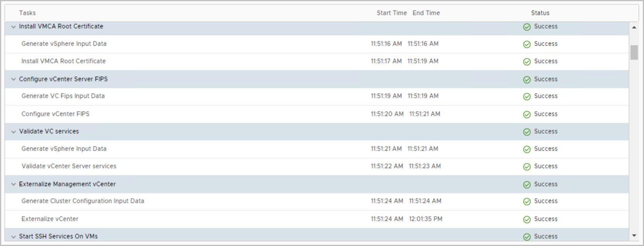Collapse the Configure vCenter Server FIPS group
Viewport: 644px width, 246px height.
click(14, 79)
